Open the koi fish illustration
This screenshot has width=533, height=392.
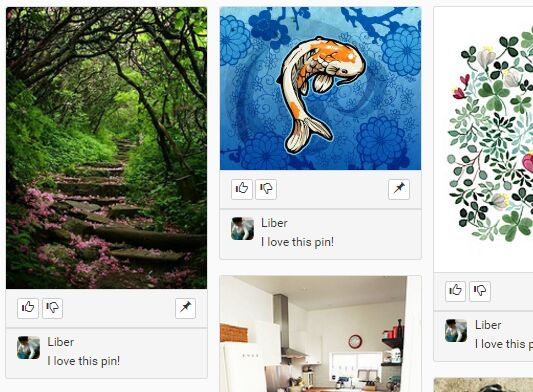coord(320,88)
